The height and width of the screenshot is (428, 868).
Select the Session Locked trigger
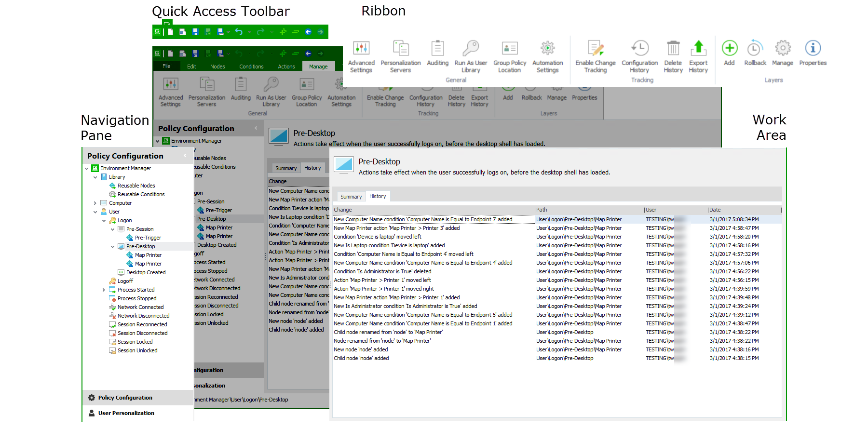135,342
